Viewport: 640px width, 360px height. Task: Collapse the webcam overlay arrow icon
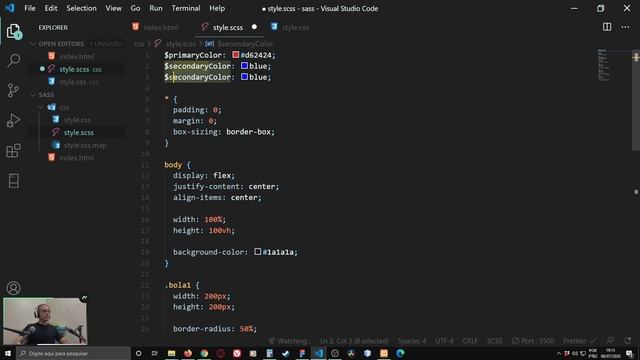(84, 298)
